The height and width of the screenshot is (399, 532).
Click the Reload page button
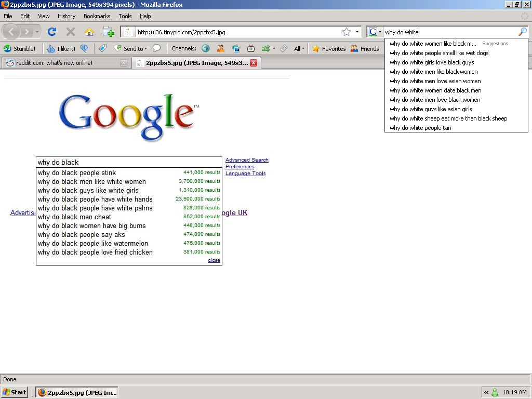point(52,32)
